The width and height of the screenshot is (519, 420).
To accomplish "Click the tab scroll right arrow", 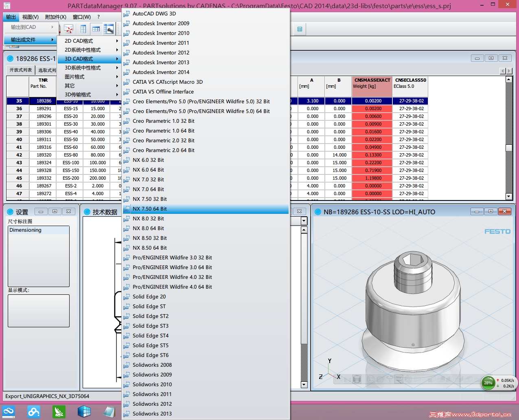I will pos(509,71).
